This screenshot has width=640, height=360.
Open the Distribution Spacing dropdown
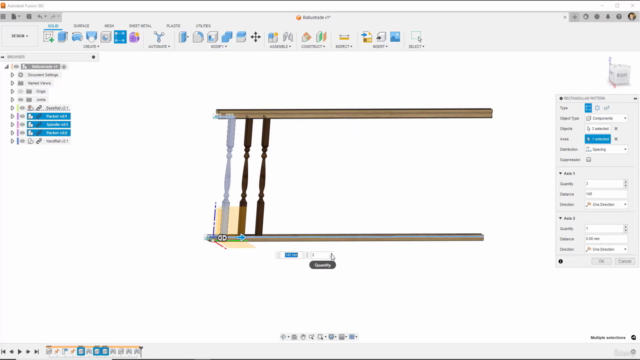pyautogui.click(x=606, y=149)
